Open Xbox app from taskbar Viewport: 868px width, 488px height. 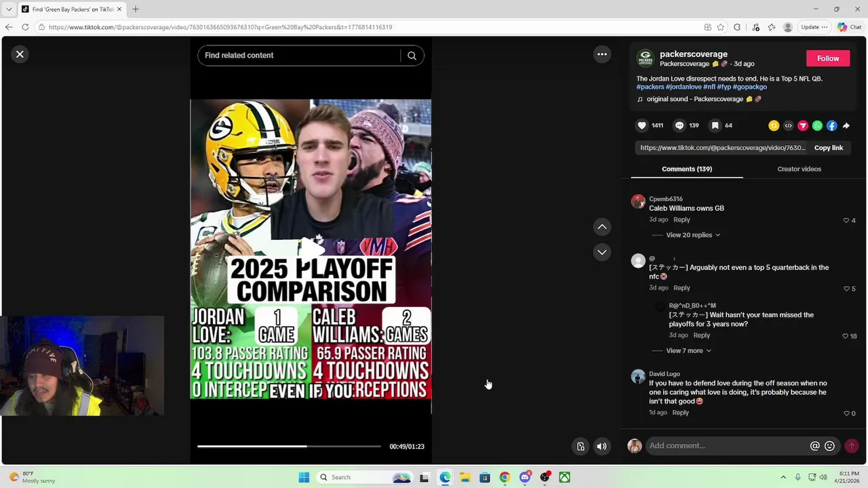(564, 477)
